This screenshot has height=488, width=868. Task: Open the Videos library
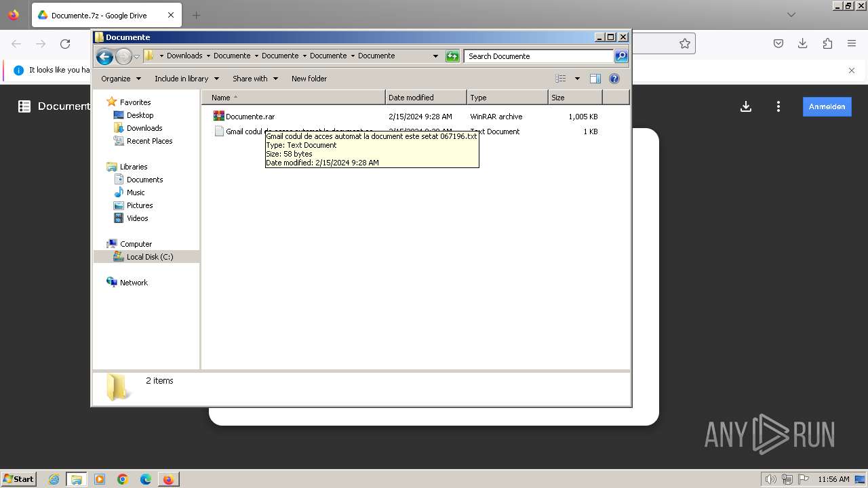pyautogui.click(x=137, y=218)
